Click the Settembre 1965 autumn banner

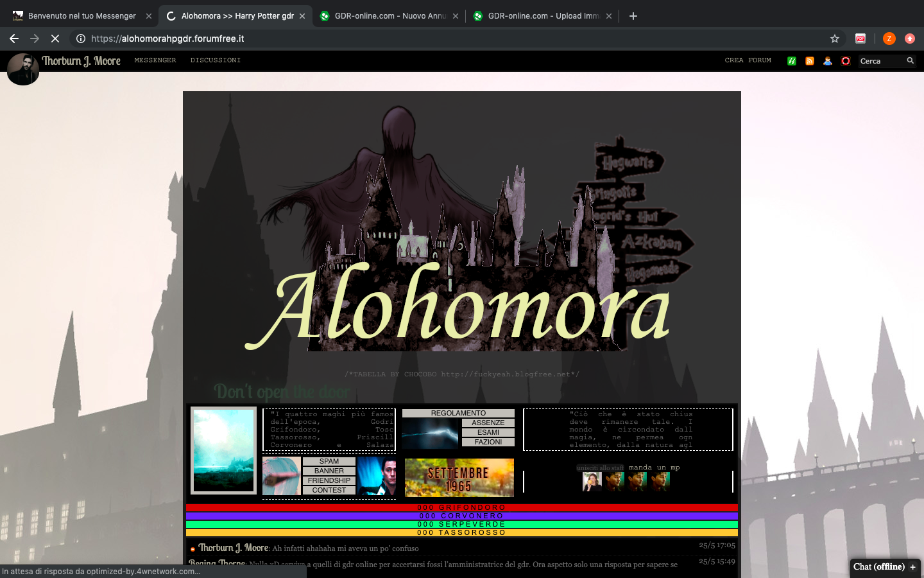click(x=459, y=477)
